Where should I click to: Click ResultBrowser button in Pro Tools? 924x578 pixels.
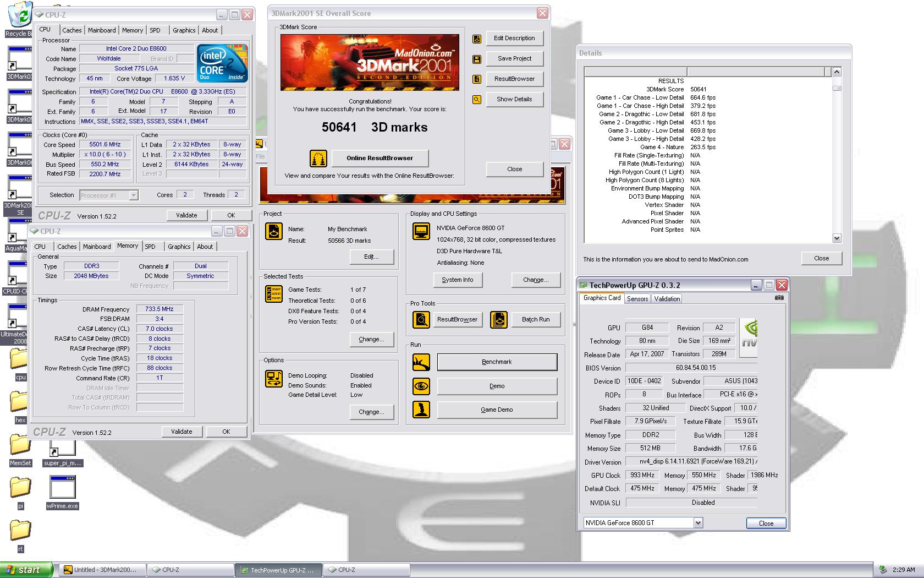(457, 320)
